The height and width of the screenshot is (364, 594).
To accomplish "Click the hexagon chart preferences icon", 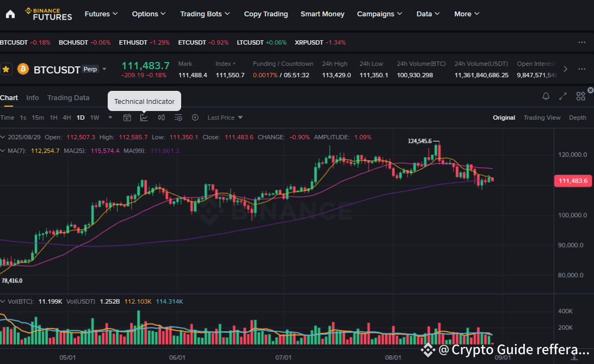I will pos(195,118).
